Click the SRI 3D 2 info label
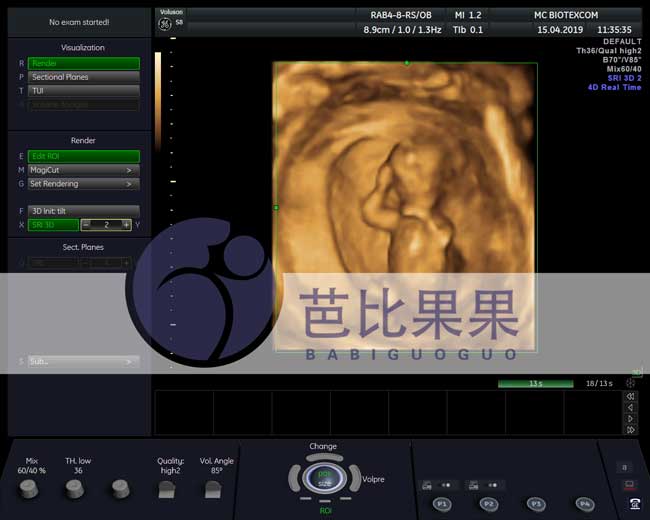The image size is (650, 520). [624, 78]
